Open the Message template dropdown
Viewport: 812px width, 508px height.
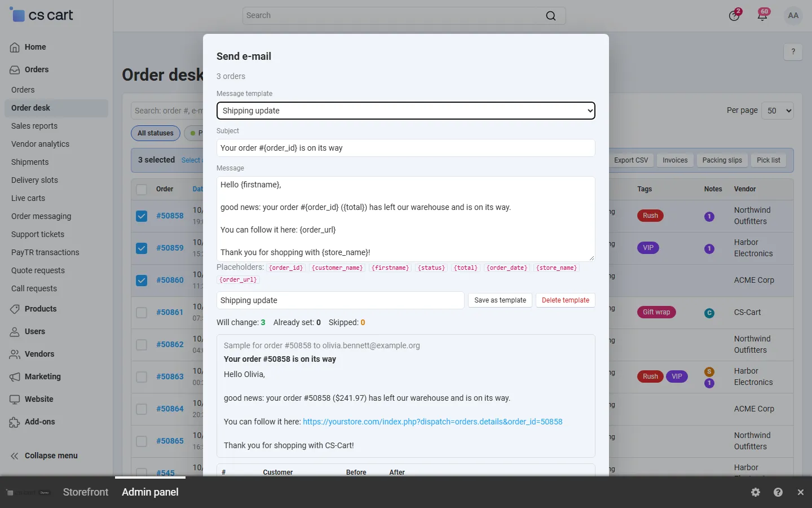click(406, 111)
